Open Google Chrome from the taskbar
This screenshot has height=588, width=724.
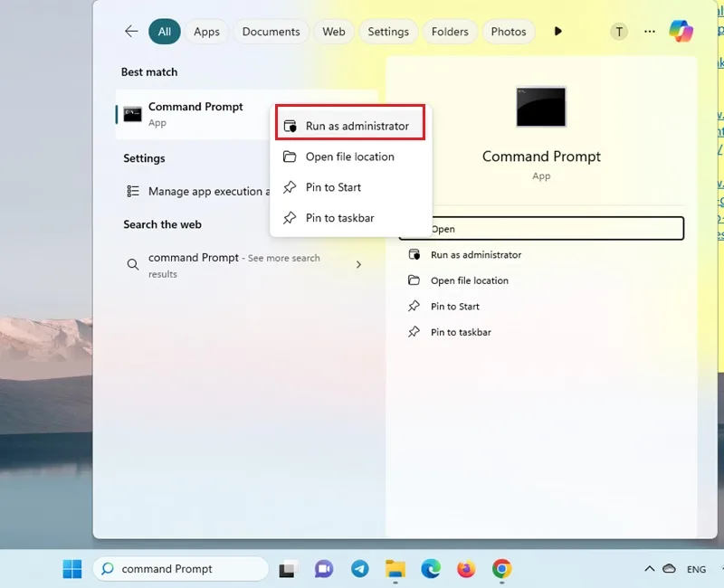[502, 569]
